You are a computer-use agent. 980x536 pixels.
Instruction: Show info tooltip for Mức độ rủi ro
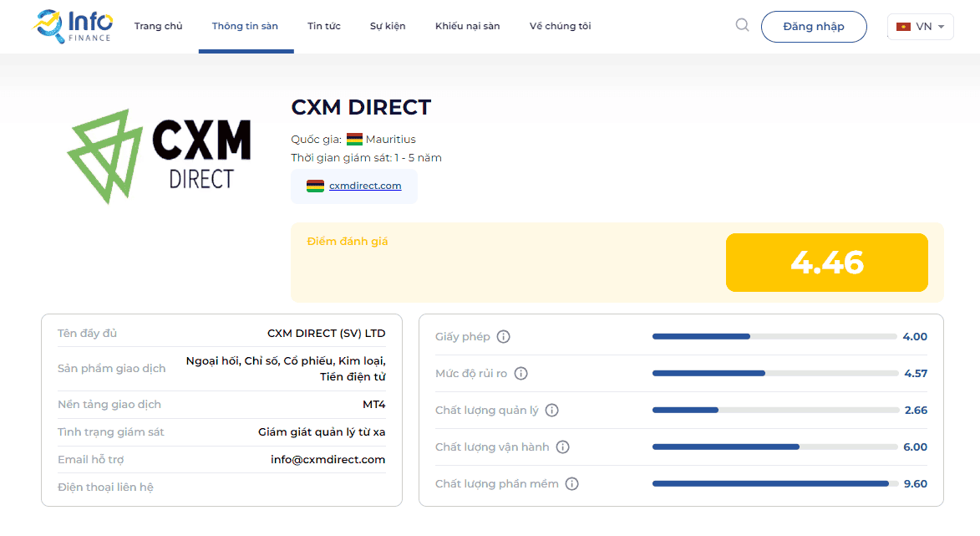click(x=520, y=374)
